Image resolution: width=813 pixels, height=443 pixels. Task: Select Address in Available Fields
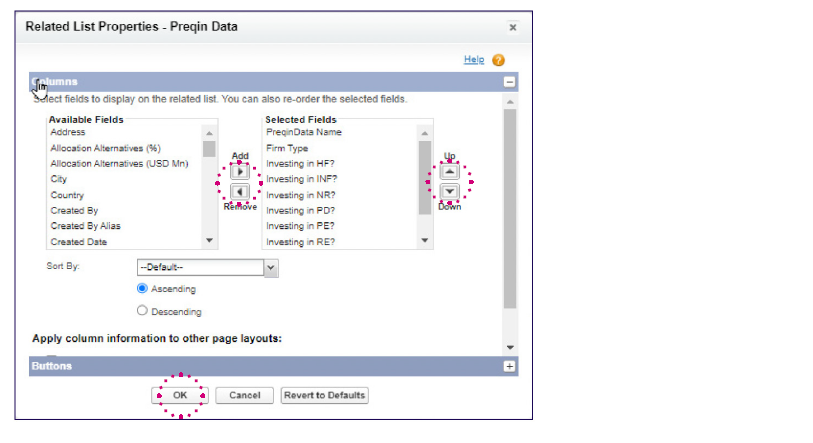point(68,132)
